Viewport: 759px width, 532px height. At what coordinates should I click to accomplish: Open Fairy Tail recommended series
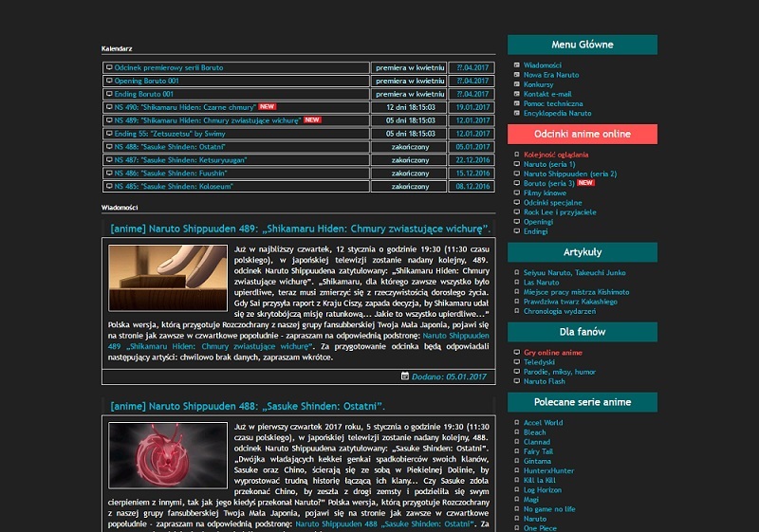pos(538,451)
